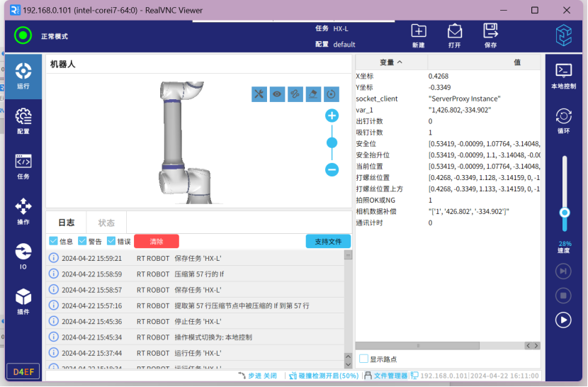Open the 插件 (Plugins) sidebar page
This screenshot has height=387, width=588.
pos(23,301)
